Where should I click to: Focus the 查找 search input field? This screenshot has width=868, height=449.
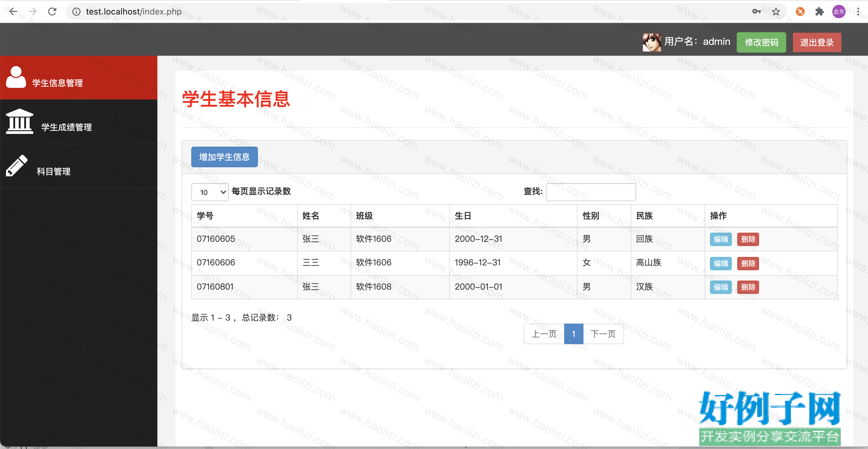591,192
